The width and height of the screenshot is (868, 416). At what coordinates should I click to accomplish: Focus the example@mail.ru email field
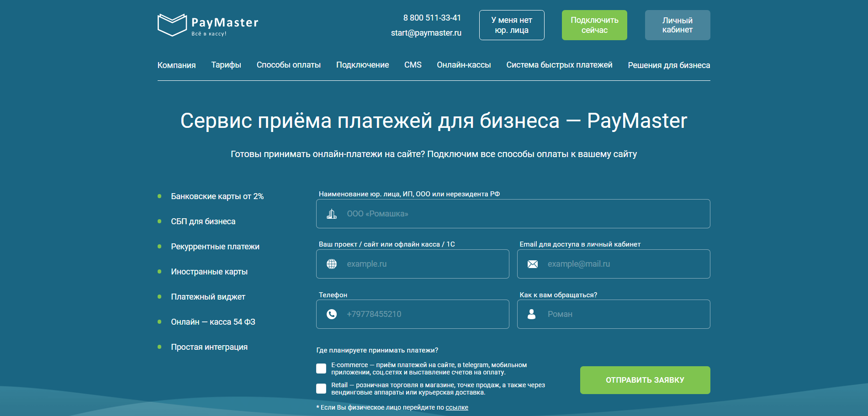pos(614,264)
